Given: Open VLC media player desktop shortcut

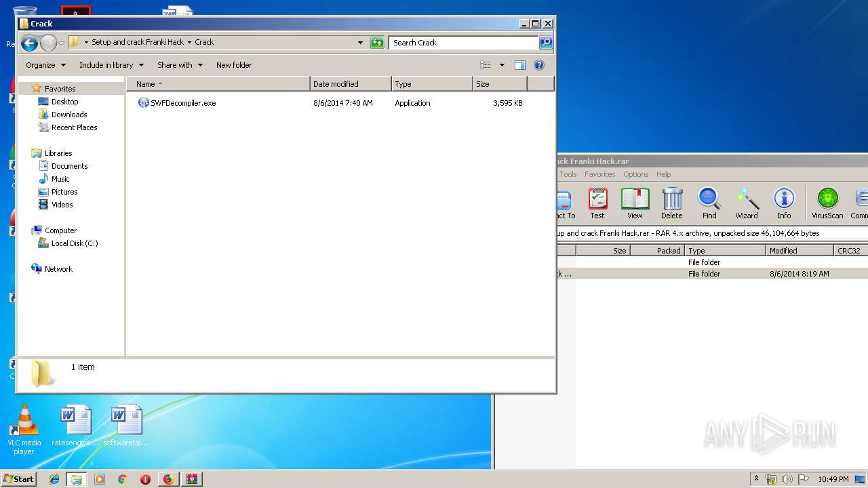Looking at the screenshot, I should pos(24,430).
